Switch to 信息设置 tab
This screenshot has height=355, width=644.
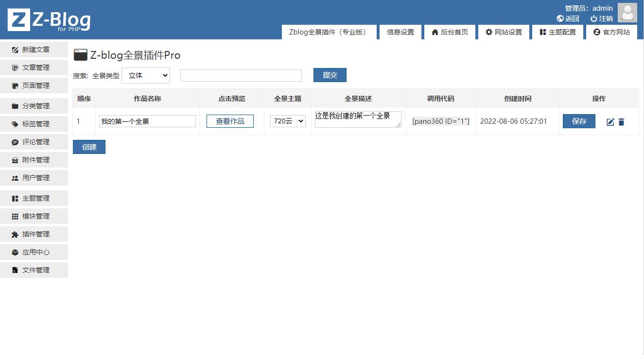[x=400, y=32]
